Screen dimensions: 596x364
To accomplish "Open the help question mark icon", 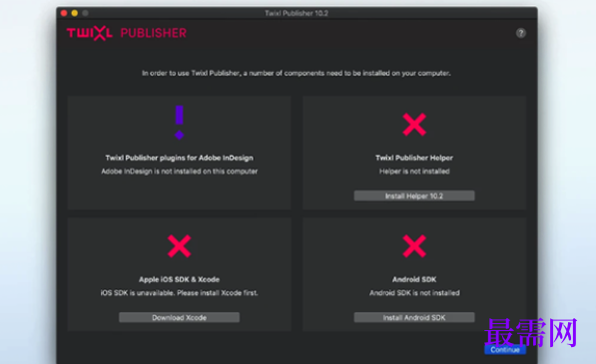I will [521, 33].
